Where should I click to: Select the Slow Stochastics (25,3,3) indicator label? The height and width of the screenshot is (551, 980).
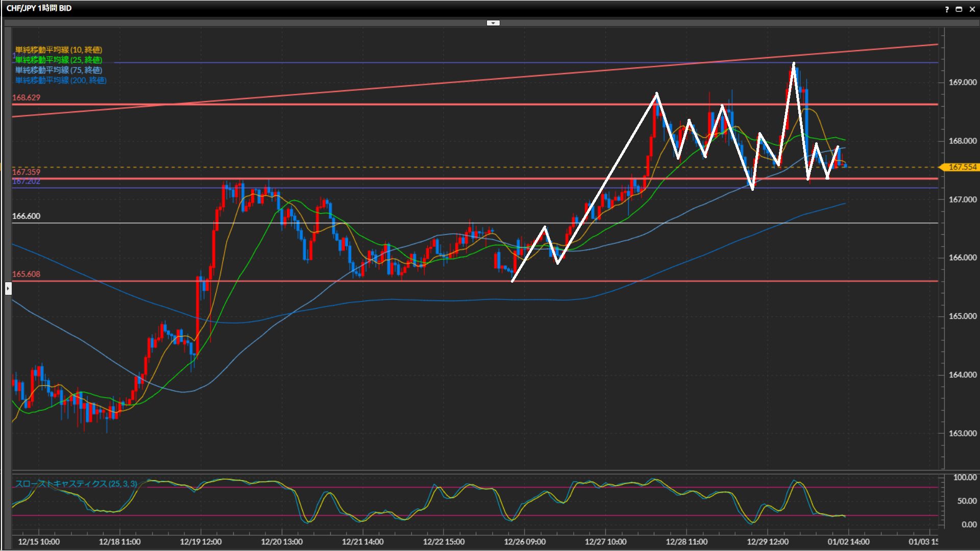pos(76,484)
